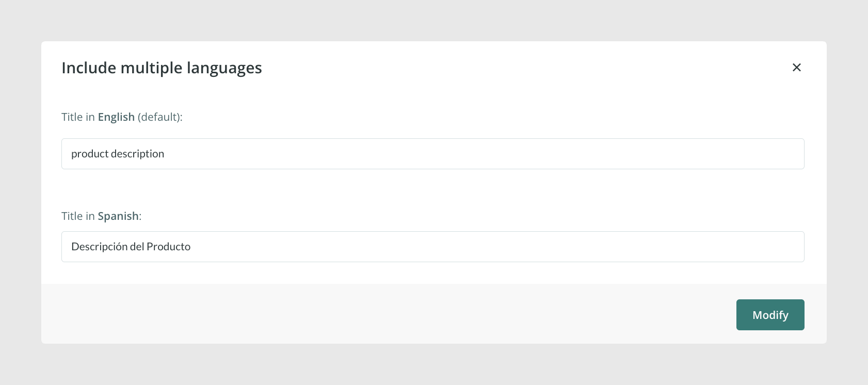Focus the Spanish title input field

[432, 247]
